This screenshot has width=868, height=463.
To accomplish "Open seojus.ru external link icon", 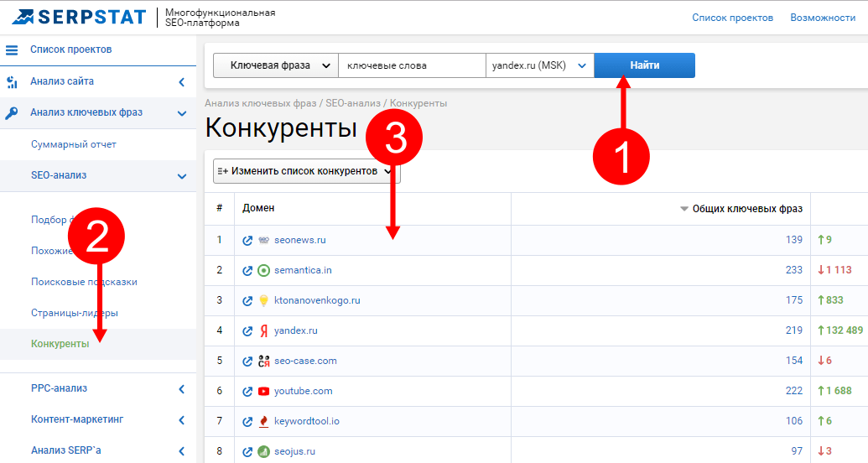I will [x=247, y=451].
